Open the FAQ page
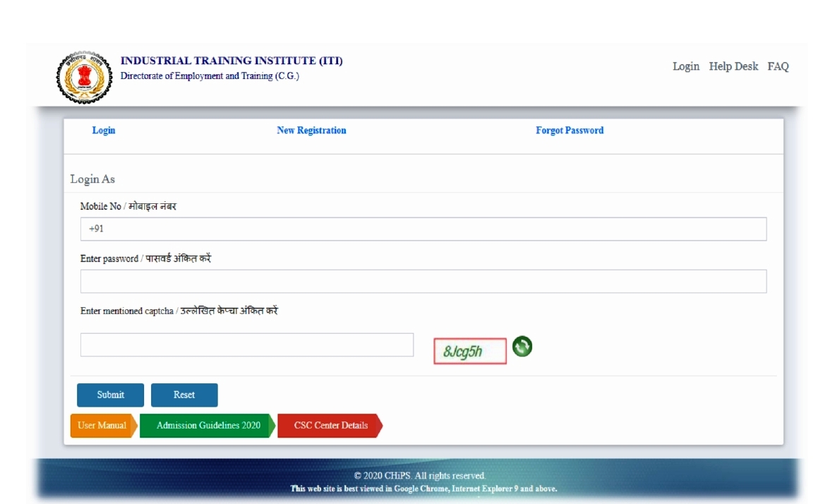830x504 pixels. tap(778, 66)
